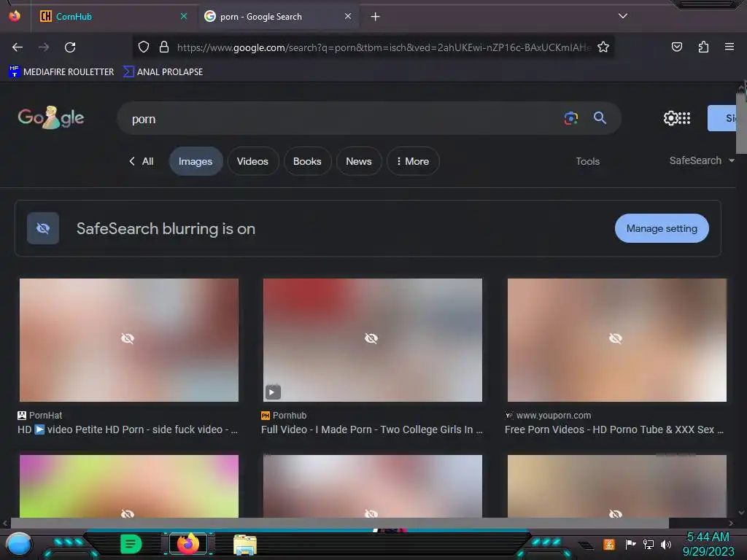
Task: Unblur the Pornhub result via eye icon
Action: (371, 338)
